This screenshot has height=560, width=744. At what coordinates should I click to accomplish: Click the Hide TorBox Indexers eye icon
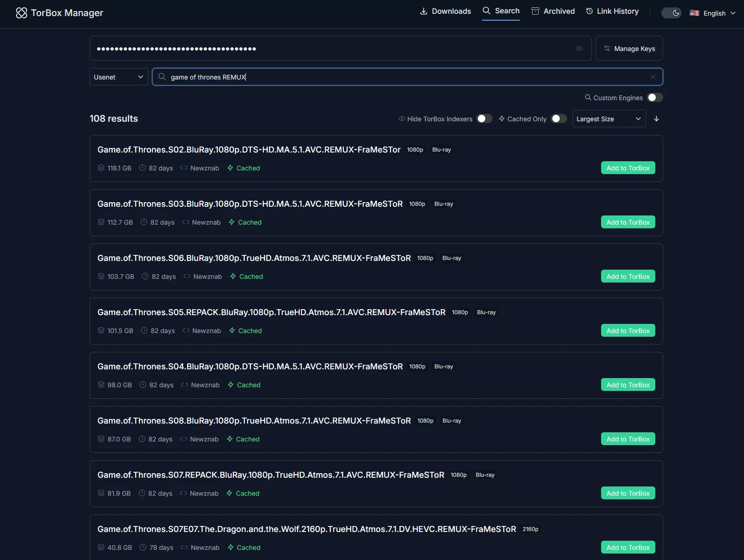(402, 119)
